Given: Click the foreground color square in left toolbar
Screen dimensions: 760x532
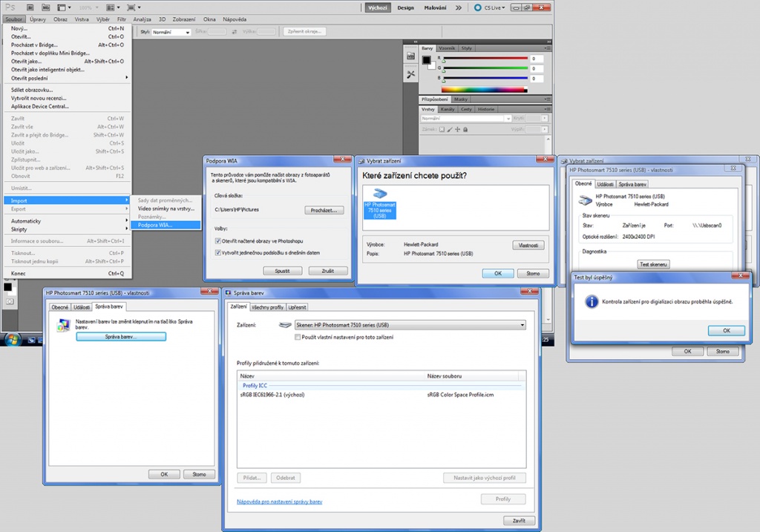Looking at the screenshot, I should 7,287.
